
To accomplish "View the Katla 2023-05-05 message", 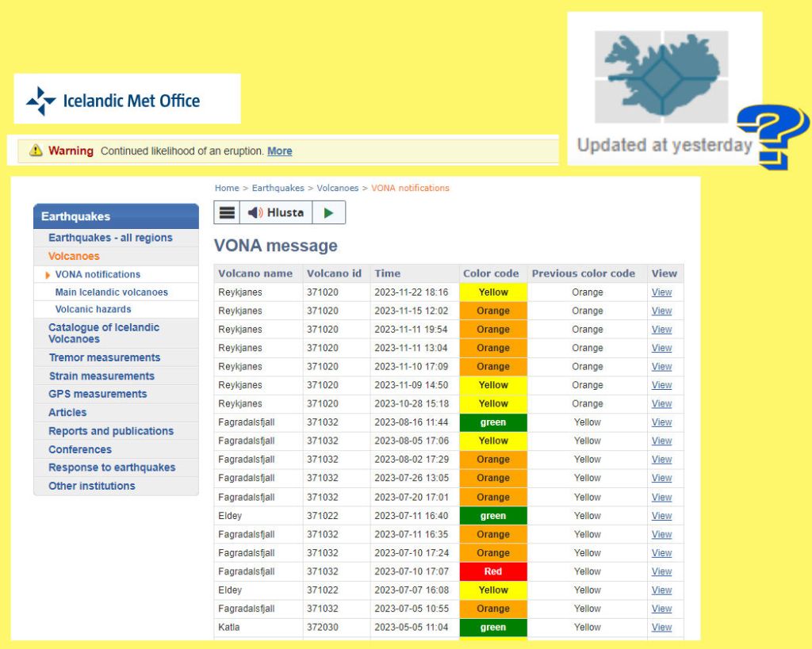I will [x=661, y=628].
